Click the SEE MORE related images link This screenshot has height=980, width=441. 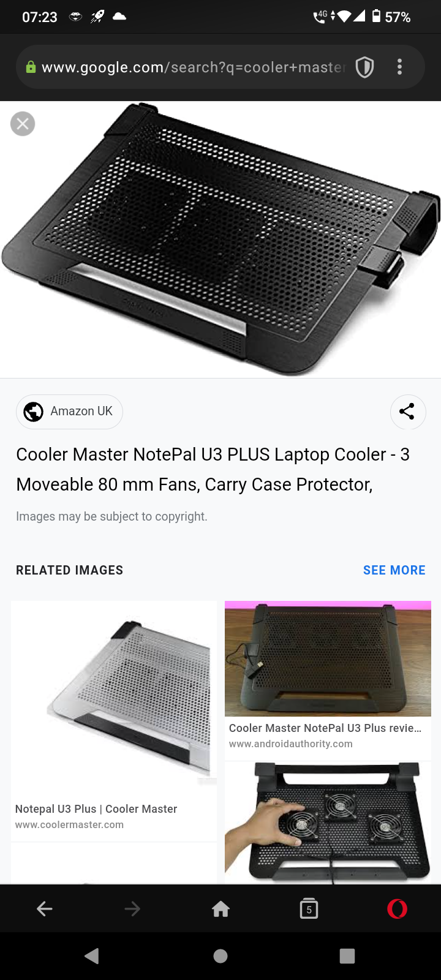click(394, 570)
